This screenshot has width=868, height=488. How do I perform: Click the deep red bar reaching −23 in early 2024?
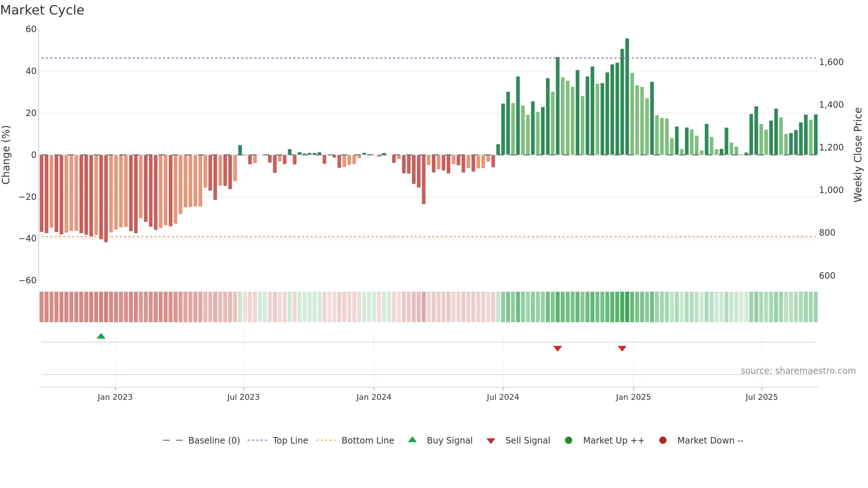click(424, 180)
